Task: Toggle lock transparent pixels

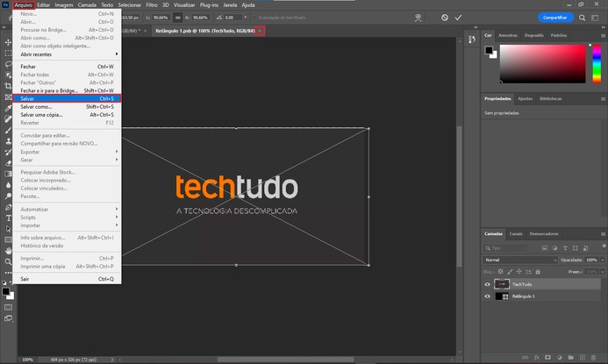Action: click(x=501, y=272)
